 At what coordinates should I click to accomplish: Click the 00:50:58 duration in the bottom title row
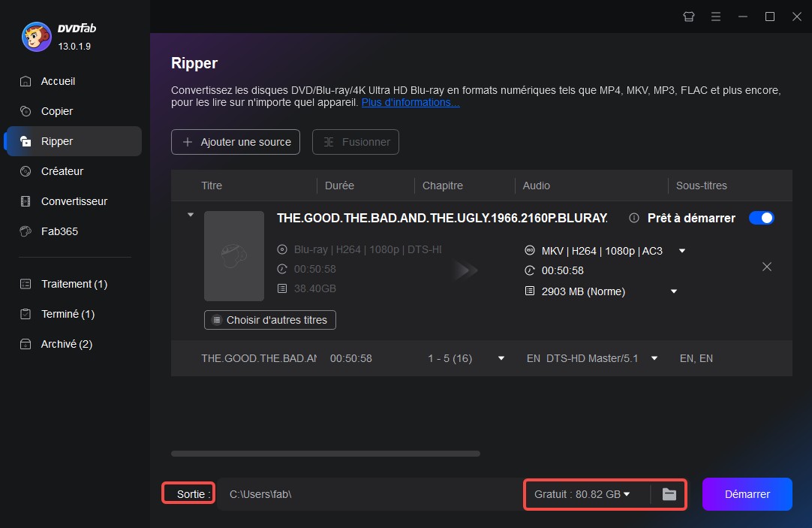351,358
